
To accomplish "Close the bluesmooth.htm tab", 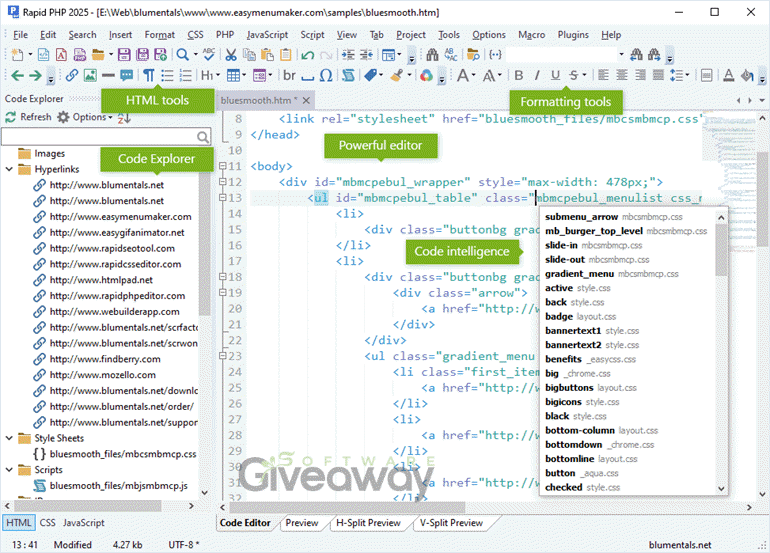I will (x=306, y=100).
